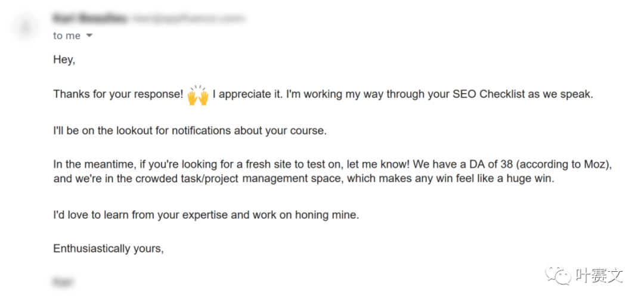The width and height of the screenshot is (644, 304).
Task: Click the '叶赛文' watermark text
Action: coord(599,275)
